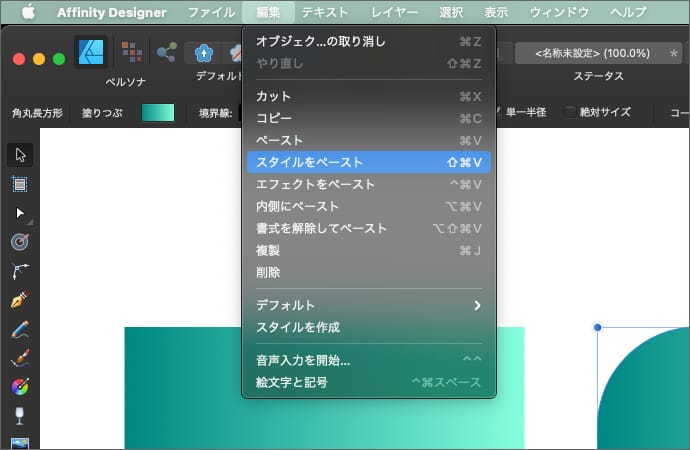690x450 pixels.
Task: Select the Artboard tool
Action: [19, 184]
